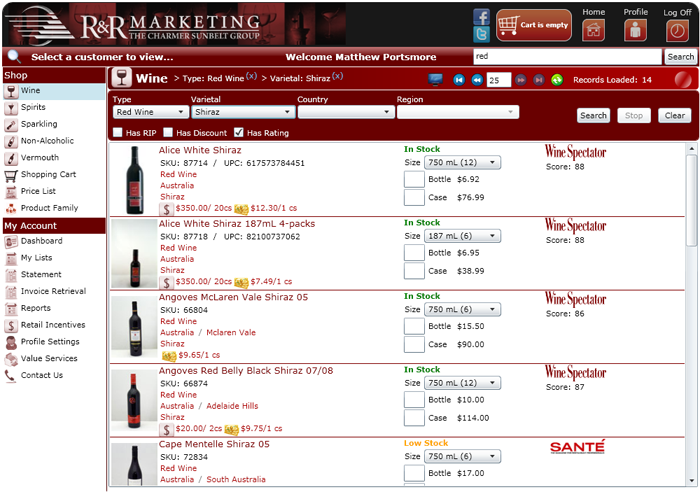Click the Invoice Retrieval sidebar icon

[11, 292]
